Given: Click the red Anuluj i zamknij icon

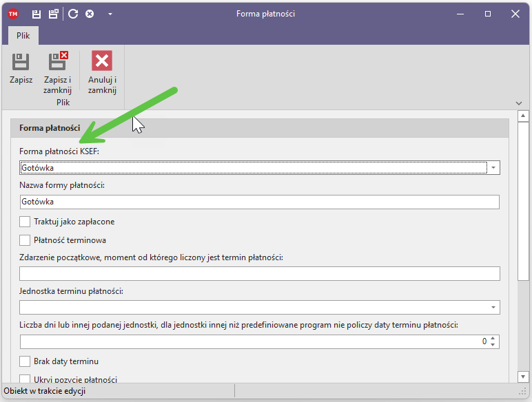Looking at the screenshot, I should click(102, 61).
